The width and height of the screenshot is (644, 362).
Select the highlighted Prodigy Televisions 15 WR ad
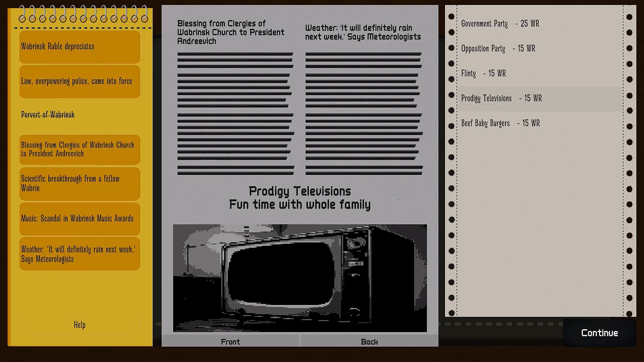(x=501, y=98)
